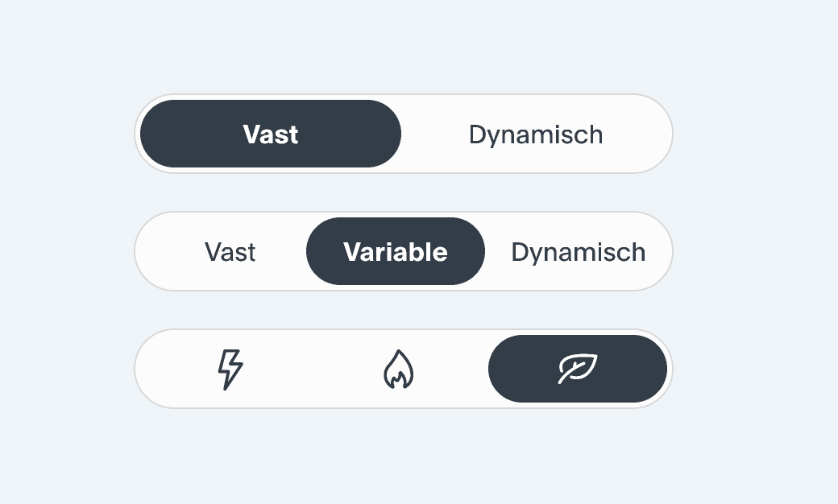The image size is (838, 504).
Task: Click the dark pill containing leaf
Action: coord(578,369)
